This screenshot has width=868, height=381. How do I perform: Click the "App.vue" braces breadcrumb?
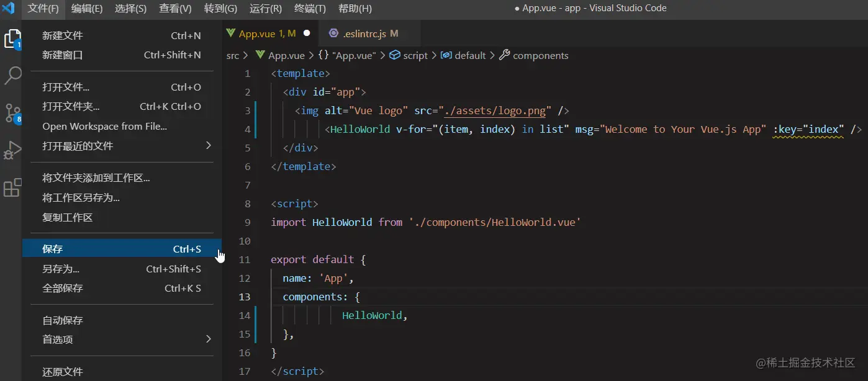click(x=347, y=55)
